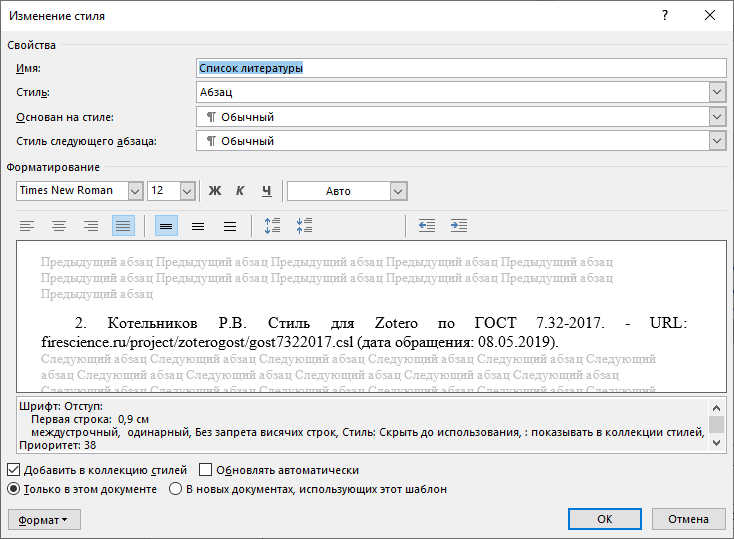The height and width of the screenshot is (539, 734).
Task: Set double line spacing
Action: (230, 226)
